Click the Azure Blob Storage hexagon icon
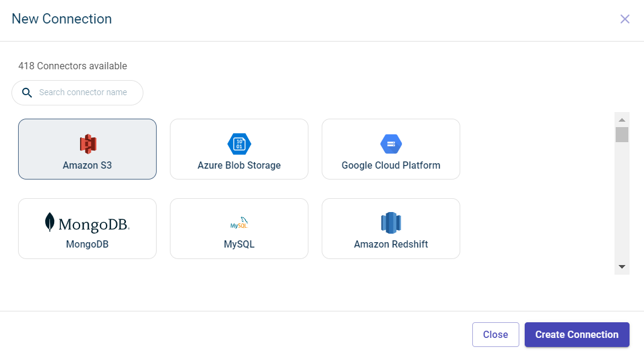Image resolution: width=644 pixels, height=356 pixels. 239,144
